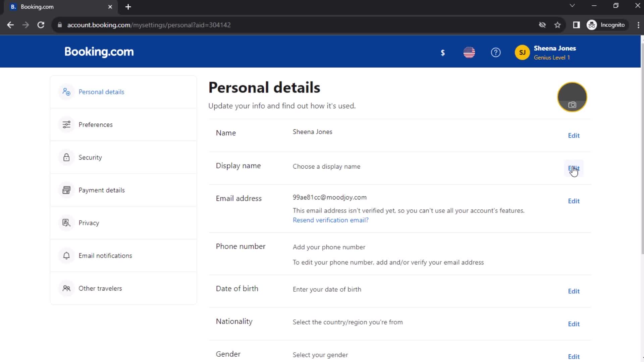Image resolution: width=644 pixels, height=362 pixels.
Task: Open the currency selector dollar icon
Action: tap(443, 53)
